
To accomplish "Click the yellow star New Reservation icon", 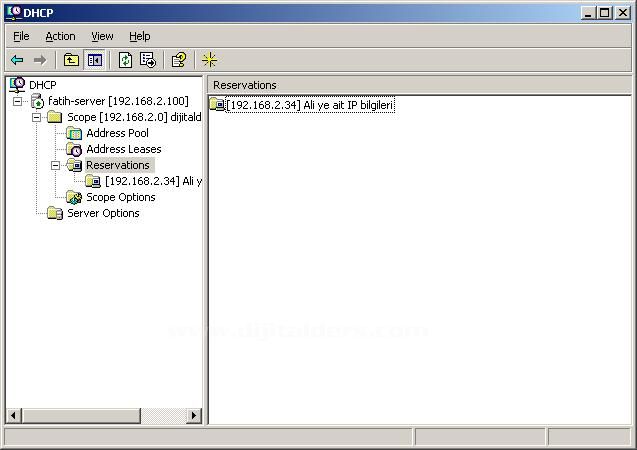I will (209, 60).
